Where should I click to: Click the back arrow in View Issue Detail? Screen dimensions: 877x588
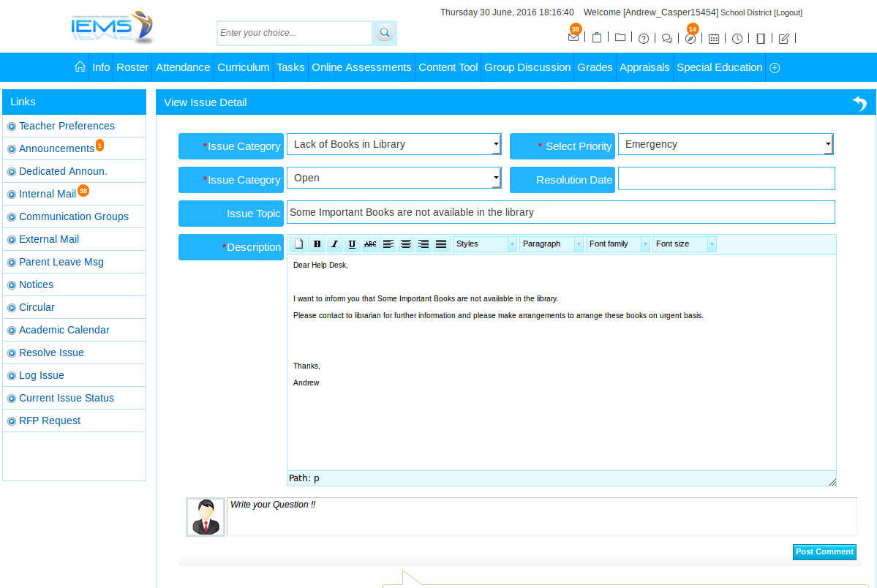coord(859,103)
